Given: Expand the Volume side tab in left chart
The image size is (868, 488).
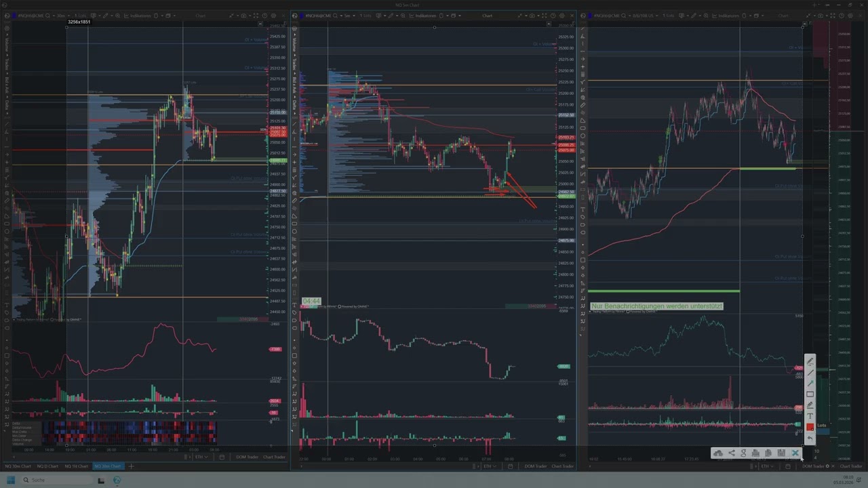Looking at the screenshot, I should [7, 45].
